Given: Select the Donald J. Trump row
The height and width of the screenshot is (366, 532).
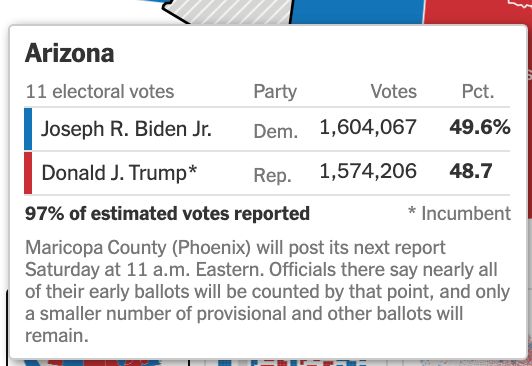Looking at the screenshot, I should pos(267,173).
